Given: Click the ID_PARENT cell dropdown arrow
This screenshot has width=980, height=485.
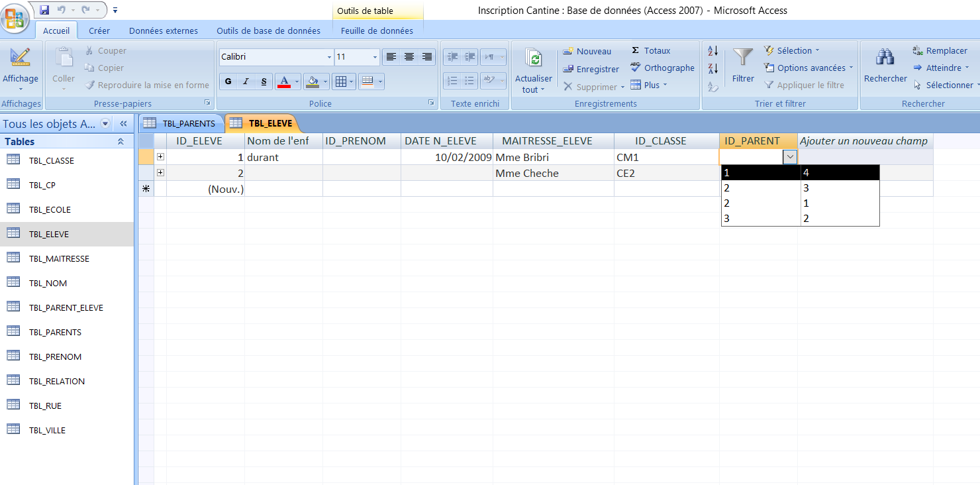Looking at the screenshot, I should click(x=789, y=157).
